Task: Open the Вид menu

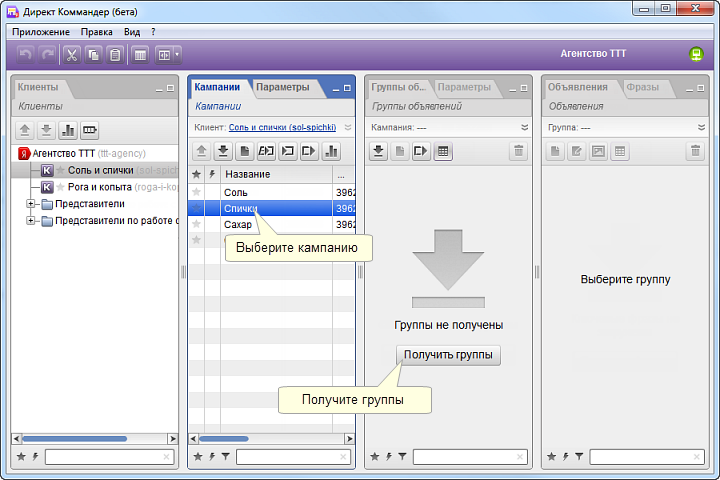Action: click(x=132, y=32)
